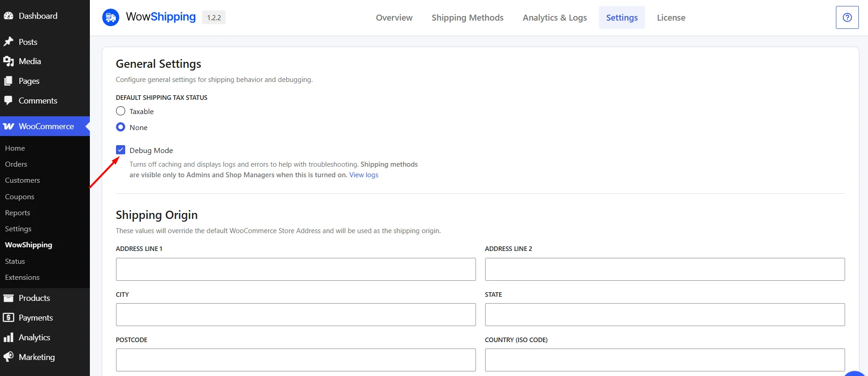Switch to the Overview tab
This screenshot has height=376, width=868.
point(394,17)
